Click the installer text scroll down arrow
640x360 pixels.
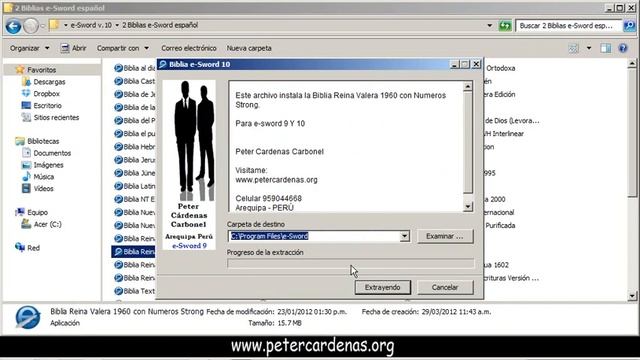(468, 207)
